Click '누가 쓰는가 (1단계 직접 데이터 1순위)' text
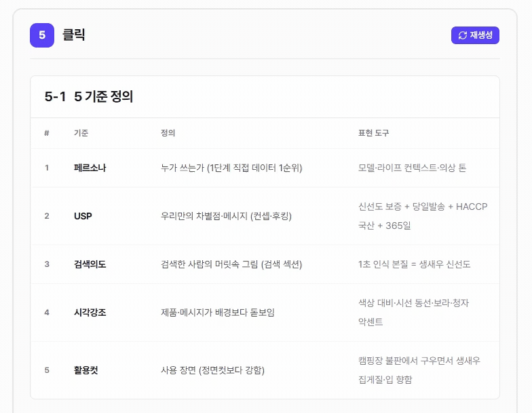The height and width of the screenshot is (413, 532). pyautogui.click(x=231, y=168)
